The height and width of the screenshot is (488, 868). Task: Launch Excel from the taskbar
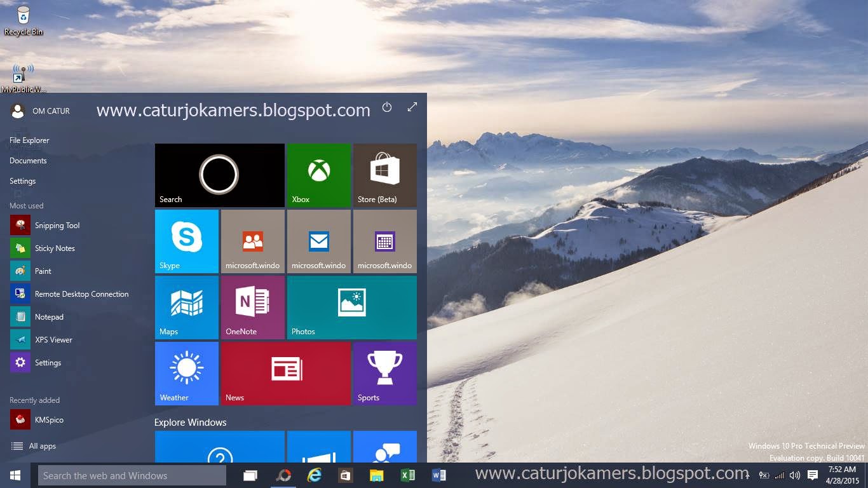coord(408,475)
